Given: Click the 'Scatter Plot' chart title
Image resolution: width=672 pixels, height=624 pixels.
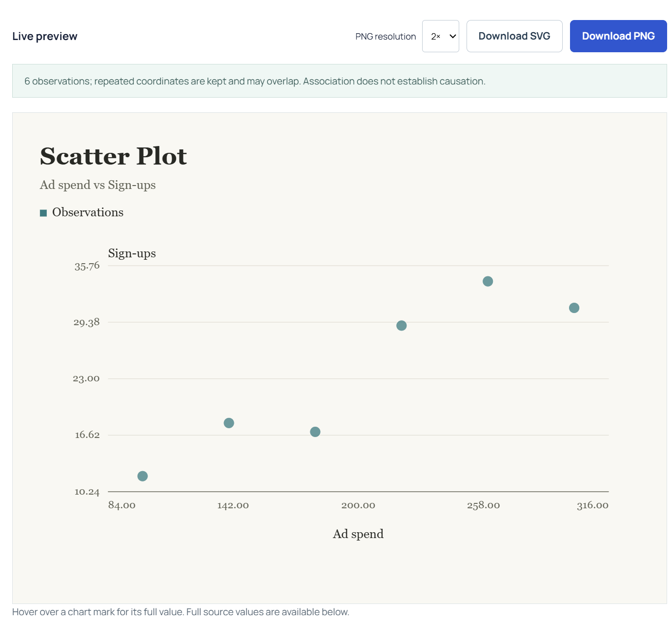Looking at the screenshot, I should [x=113, y=156].
